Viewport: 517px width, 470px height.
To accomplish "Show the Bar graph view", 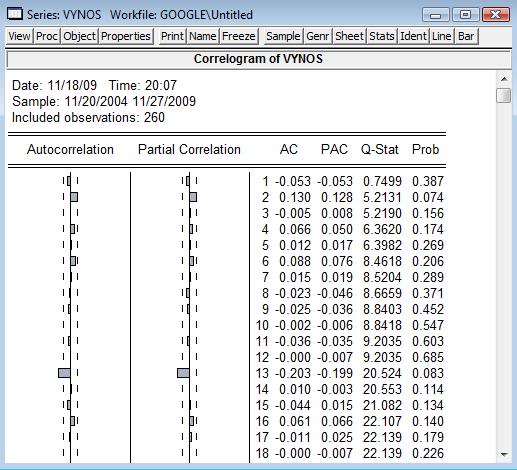I will click(466, 36).
